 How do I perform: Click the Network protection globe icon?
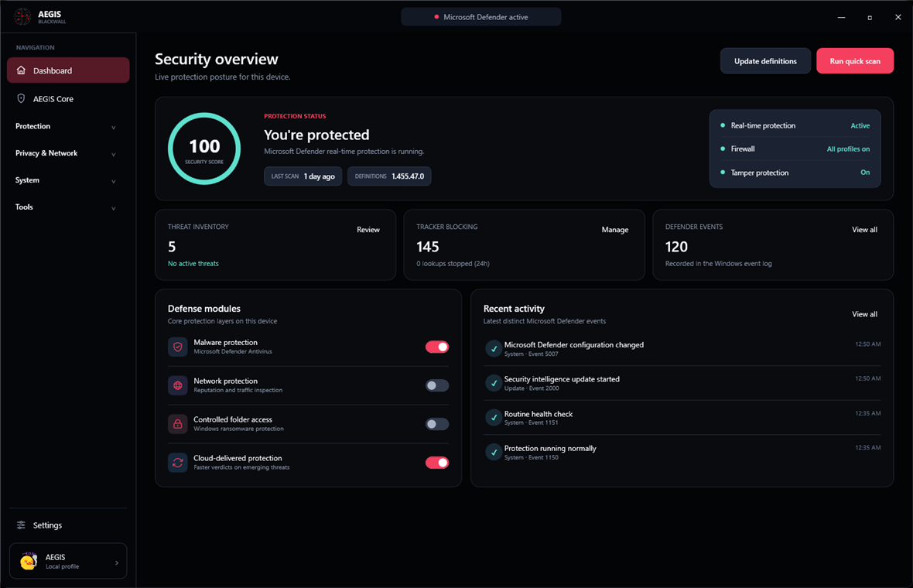178,385
